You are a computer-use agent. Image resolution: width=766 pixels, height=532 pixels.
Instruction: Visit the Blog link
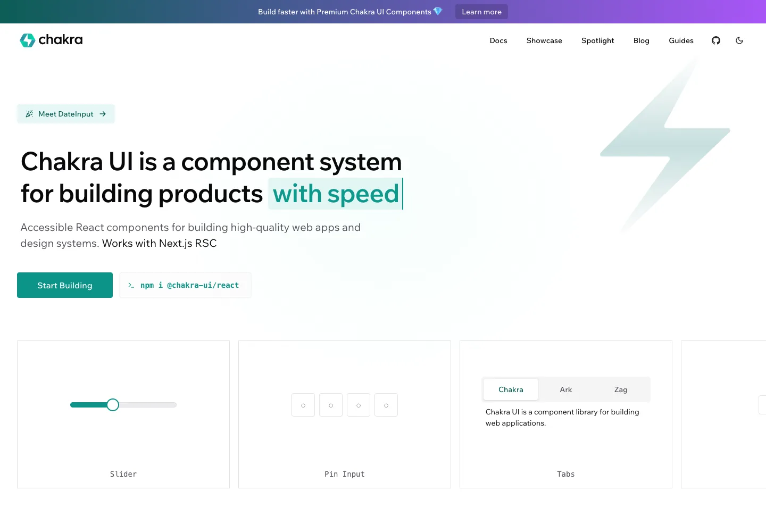642,40
